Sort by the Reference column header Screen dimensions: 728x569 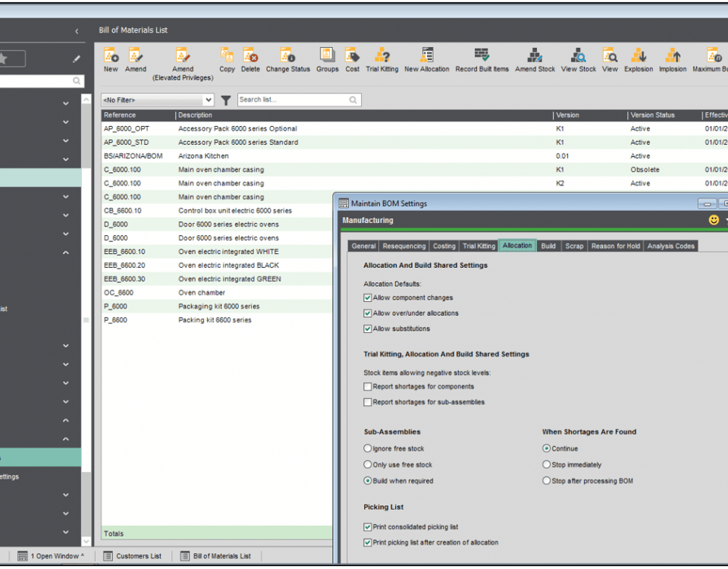click(x=138, y=115)
